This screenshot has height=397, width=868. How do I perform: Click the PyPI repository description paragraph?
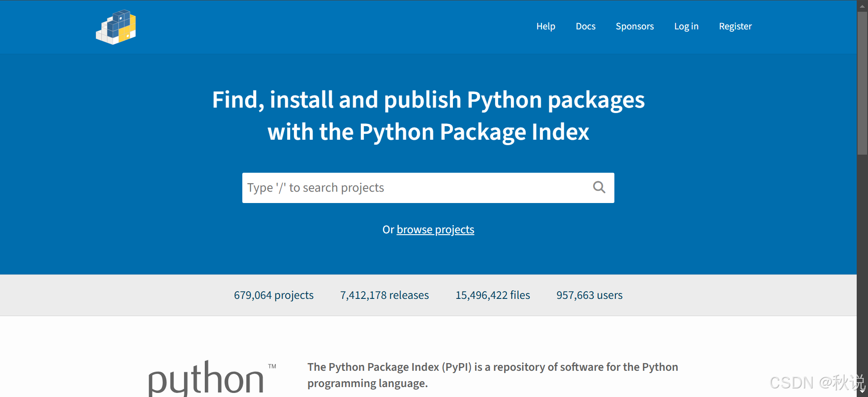(493, 375)
